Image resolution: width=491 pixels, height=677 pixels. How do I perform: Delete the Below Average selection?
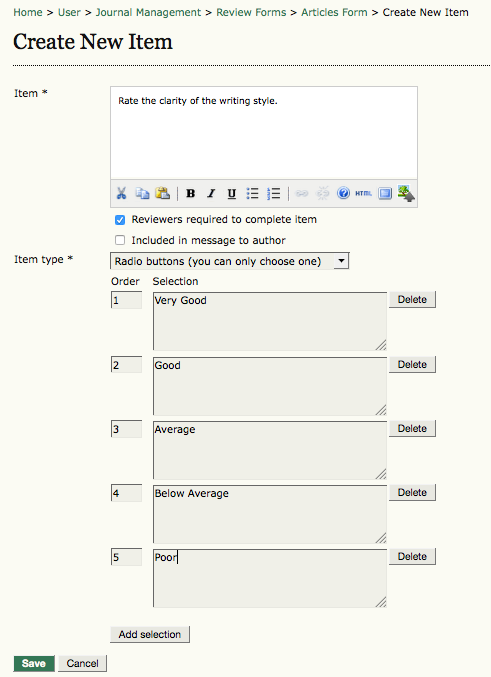(x=412, y=492)
